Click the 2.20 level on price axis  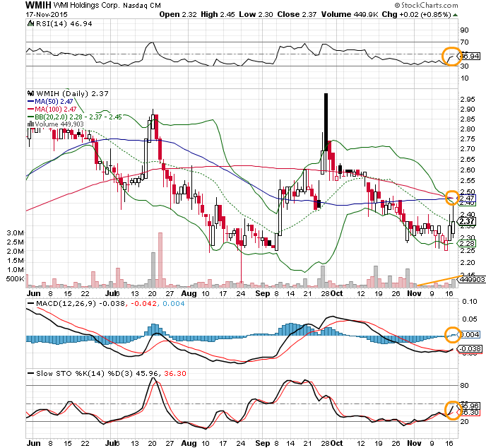(x=468, y=263)
